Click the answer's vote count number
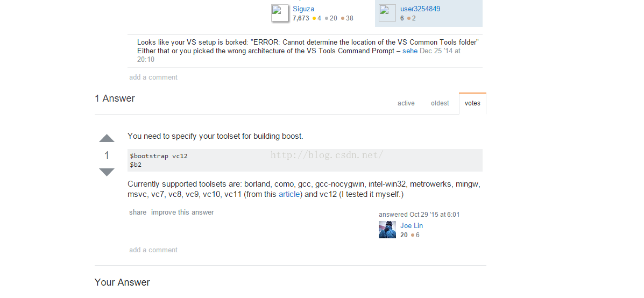Screen dimensions: 644x298 (107, 155)
